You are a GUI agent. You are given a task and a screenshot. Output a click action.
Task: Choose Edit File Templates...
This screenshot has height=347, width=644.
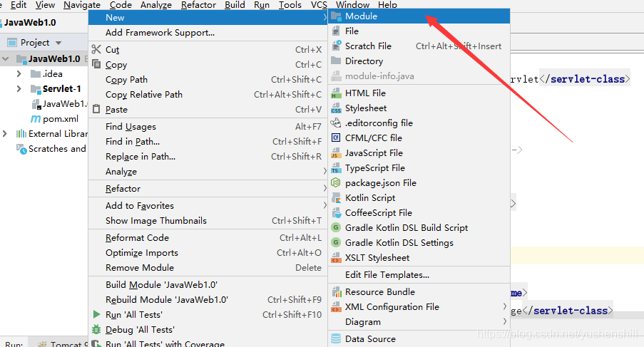coord(419,275)
